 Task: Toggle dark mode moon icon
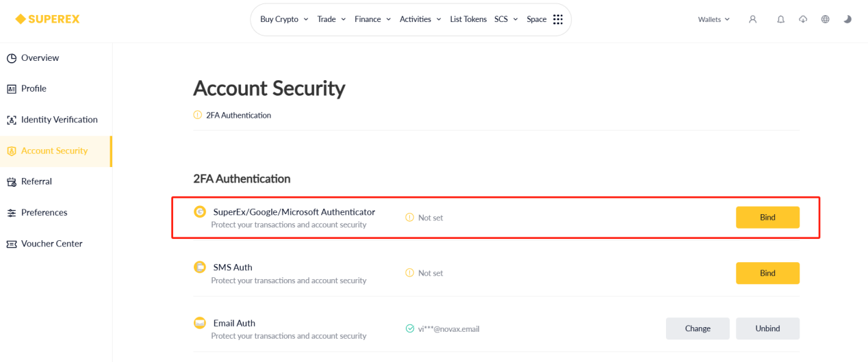[x=847, y=19]
